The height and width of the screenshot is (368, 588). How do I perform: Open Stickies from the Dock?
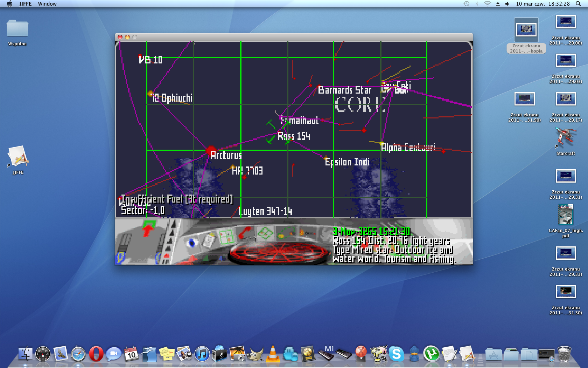point(167,354)
